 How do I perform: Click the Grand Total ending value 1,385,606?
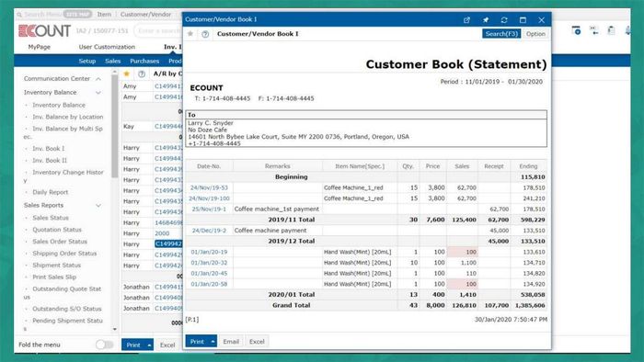tap(530, 305)
